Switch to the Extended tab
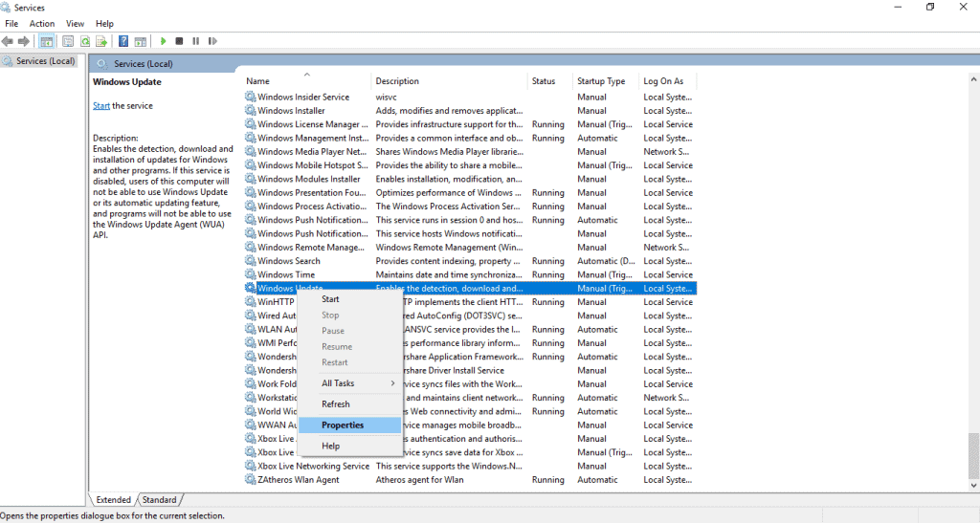Screen dimensions: 980x523 point(113,500)
